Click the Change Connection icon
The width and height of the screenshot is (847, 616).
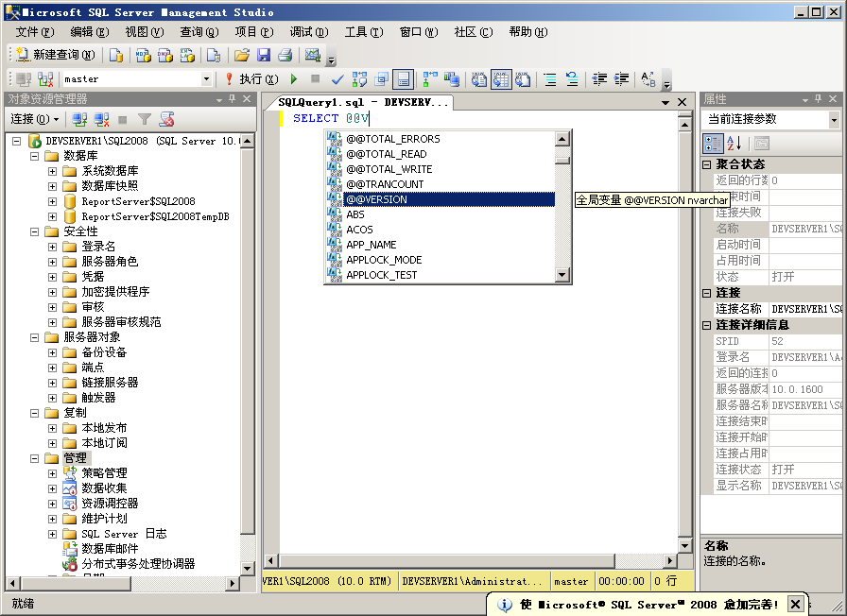click(46, 79)
